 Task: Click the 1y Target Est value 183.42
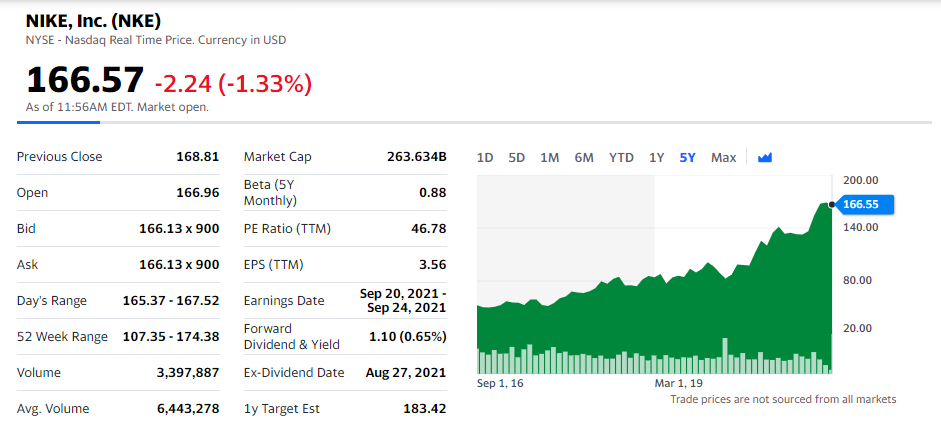click(x=425, y=409)
